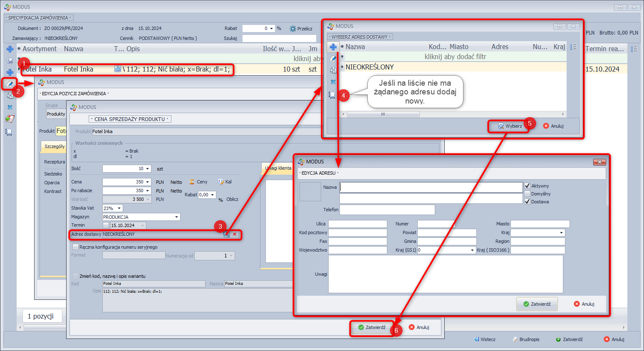Enable Ręczna konfiguracja numeru seryjnego checkbox
The width and height of the screenshot is (644, 351).
tap(75, 247)
